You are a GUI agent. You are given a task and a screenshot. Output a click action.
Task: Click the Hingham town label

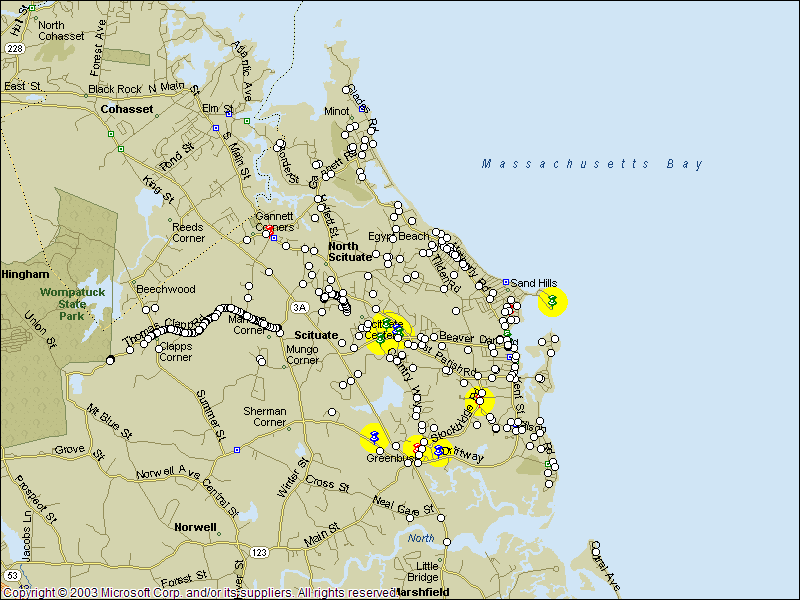point(24,274)
